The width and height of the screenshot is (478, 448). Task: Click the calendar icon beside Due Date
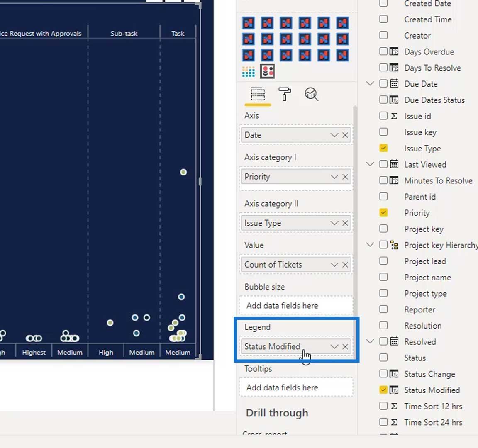pos(394,83)
